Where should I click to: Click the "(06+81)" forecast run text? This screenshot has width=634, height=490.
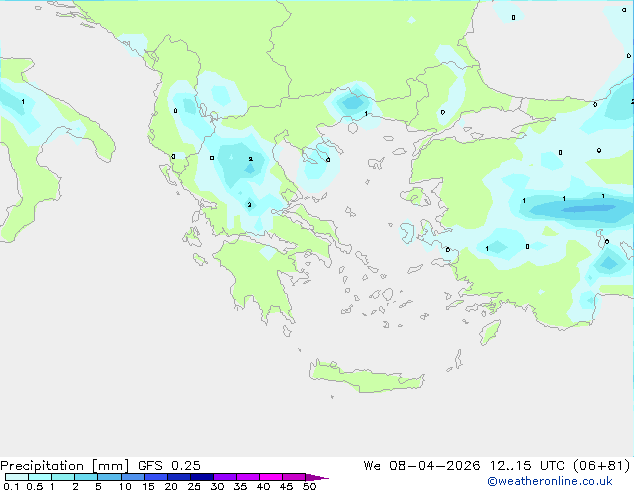tap(601, 466)
